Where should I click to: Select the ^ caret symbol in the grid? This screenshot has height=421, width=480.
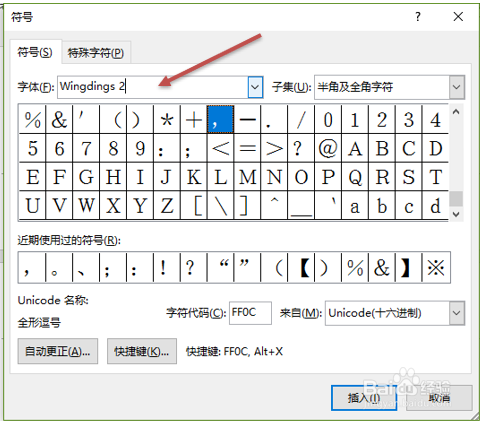(x=274, y=205)
